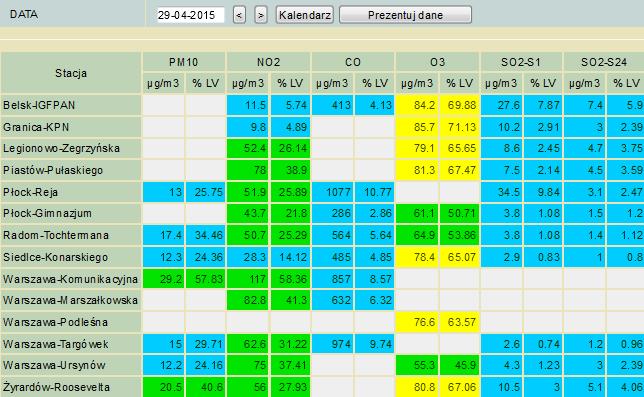Click the next date arrow button
The height and width of the screenshot is (397, 644).
[261, 15]
